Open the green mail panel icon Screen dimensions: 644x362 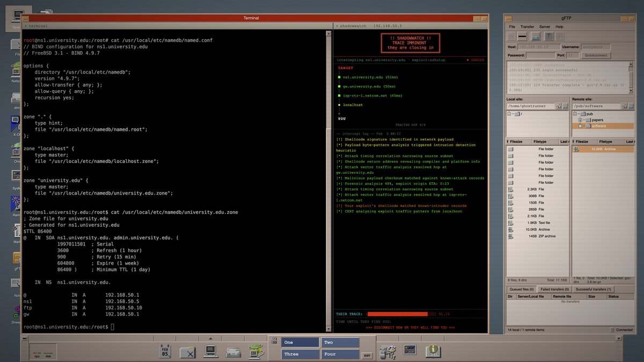tap(255, 351)
